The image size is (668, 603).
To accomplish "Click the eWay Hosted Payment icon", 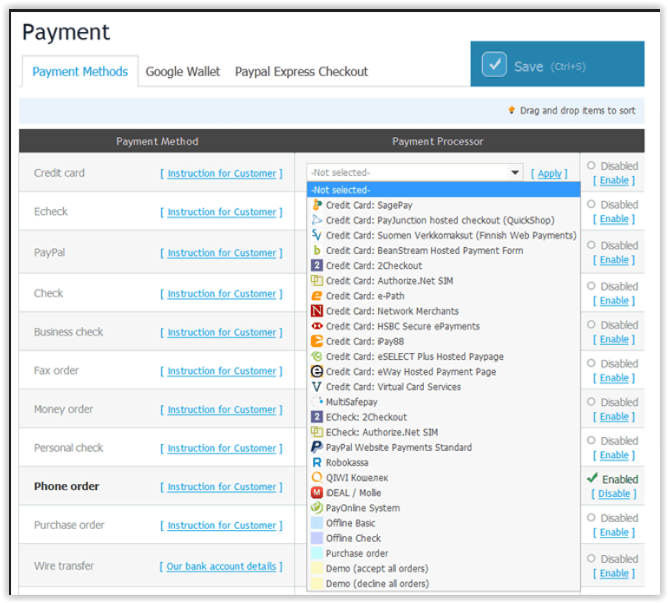I will 317,371.
